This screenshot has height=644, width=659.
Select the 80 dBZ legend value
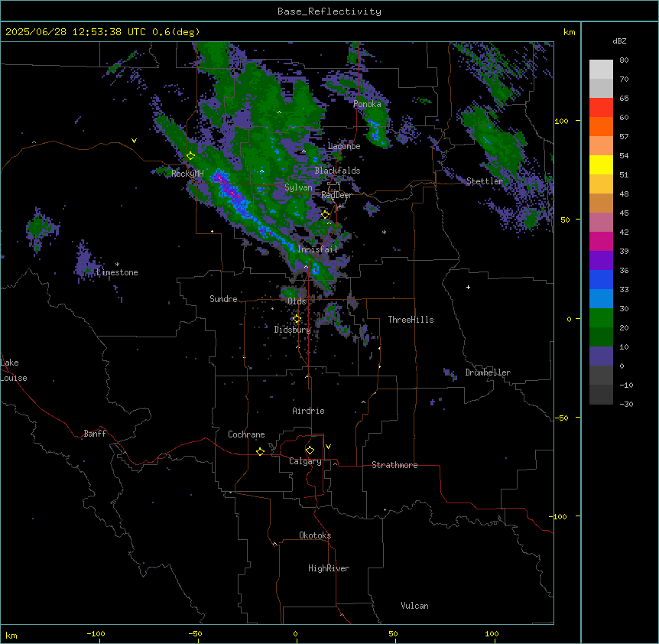[624, 60]
